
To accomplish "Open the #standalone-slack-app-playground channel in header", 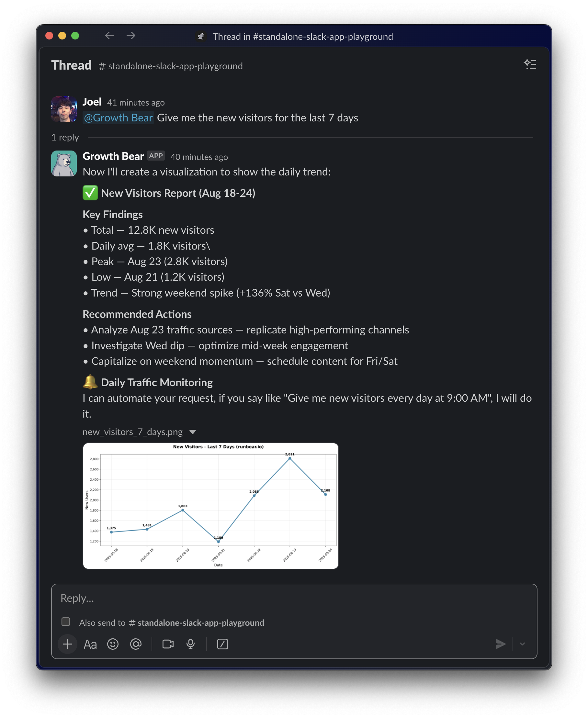I will 171,66.
